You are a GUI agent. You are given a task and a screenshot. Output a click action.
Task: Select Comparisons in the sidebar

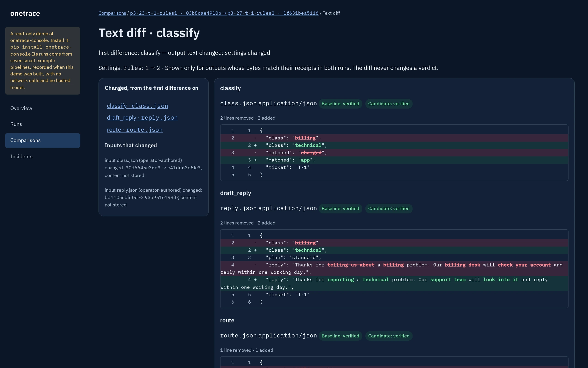(42, 141)
